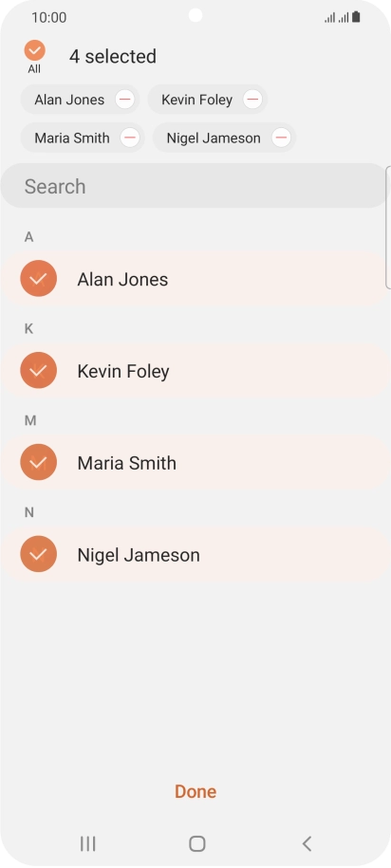Viewport: 391px width, 868px height.
Task: Click the Search contacts field
Action: tap(194, 186)
